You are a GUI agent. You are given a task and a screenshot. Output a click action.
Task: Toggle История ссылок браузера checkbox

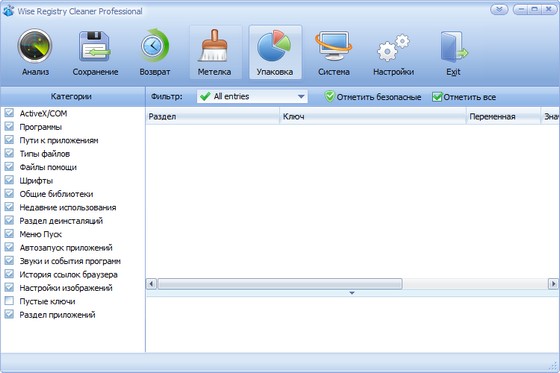[x=9, y=274]
